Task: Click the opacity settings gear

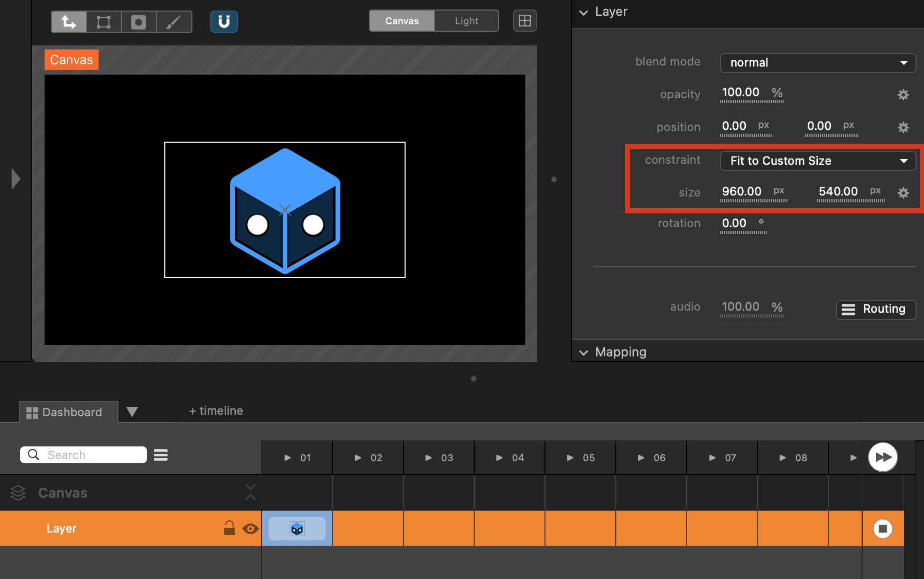Action: (903, 95)
